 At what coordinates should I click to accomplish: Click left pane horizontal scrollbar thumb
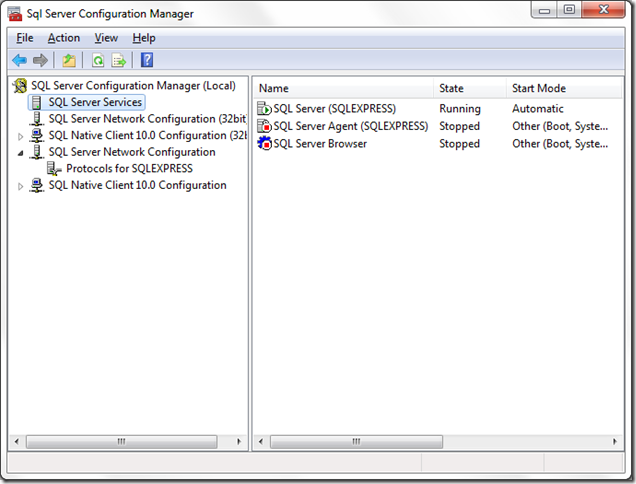(x=121, y=441)
